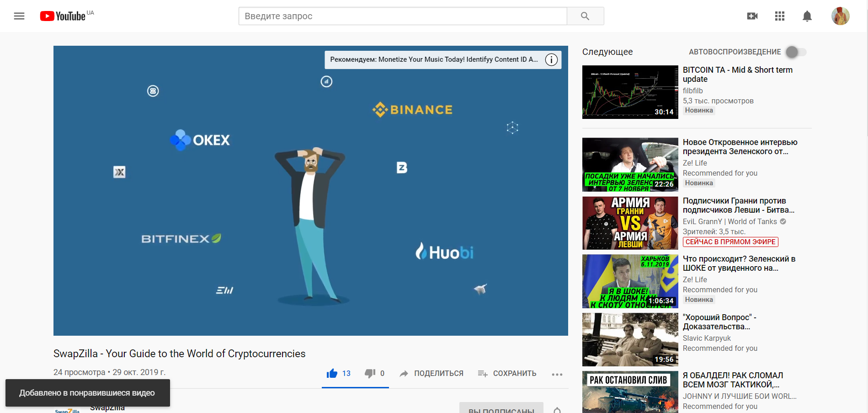Open the account avatar menu
The image size is (868, 413).
840,16
